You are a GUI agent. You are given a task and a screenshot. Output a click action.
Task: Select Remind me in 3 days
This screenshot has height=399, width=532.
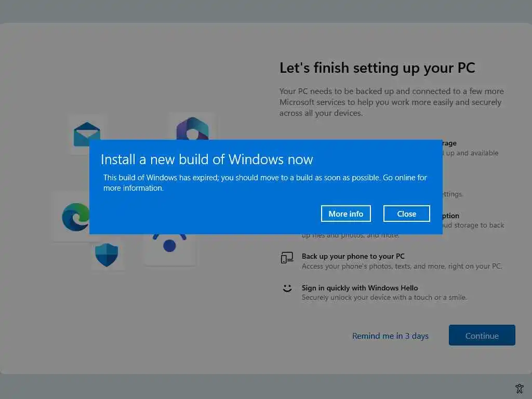click(390, 336)
